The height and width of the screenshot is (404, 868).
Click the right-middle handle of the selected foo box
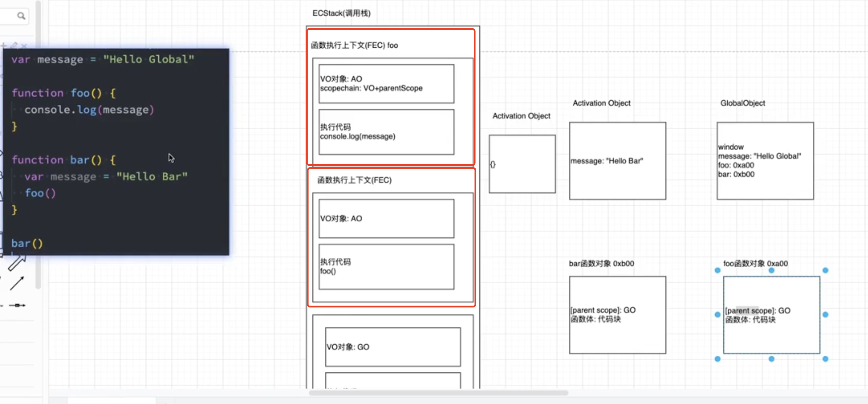pos(825,314)
